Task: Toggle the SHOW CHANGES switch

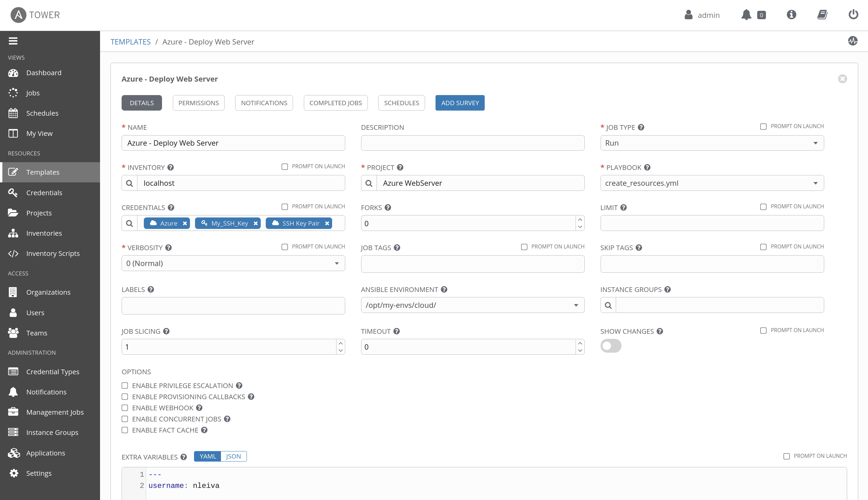Action: pos(610,346)
